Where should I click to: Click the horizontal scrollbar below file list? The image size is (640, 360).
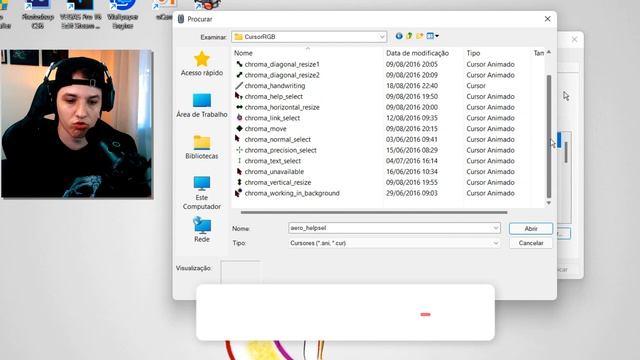374,212
